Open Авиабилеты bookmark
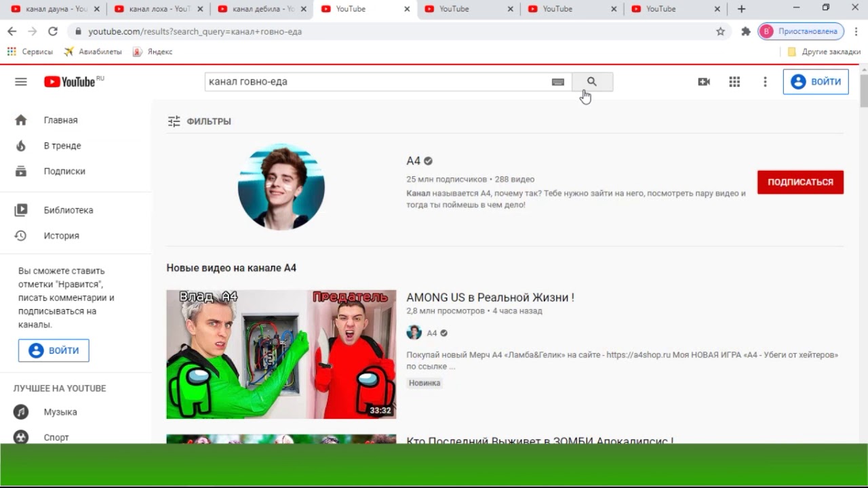868x488 pixels. click(x=93, y=52)
